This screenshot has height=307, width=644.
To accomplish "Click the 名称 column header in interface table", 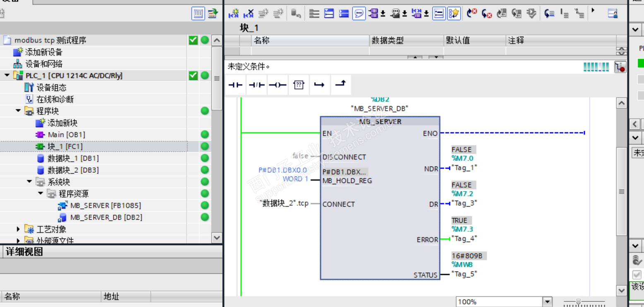I will click(x=310, y=40).
